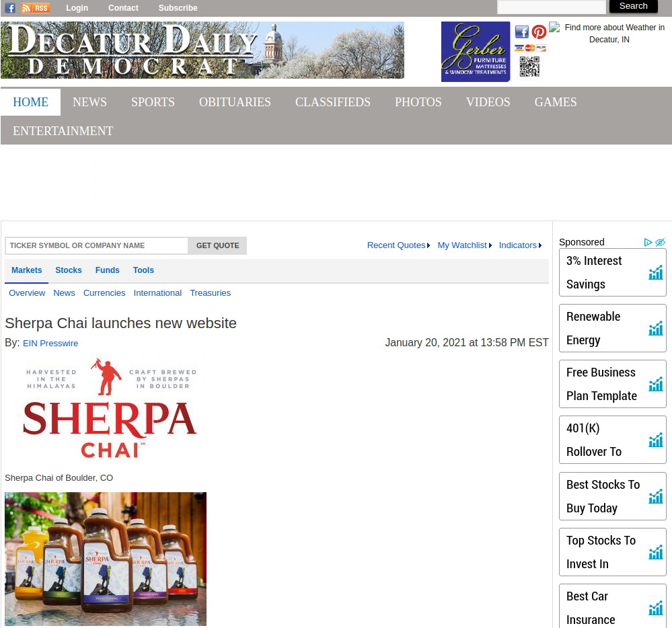Open the orange RSS feed icon
Viewport: 672px width, 628px height.
pos(36,8)
